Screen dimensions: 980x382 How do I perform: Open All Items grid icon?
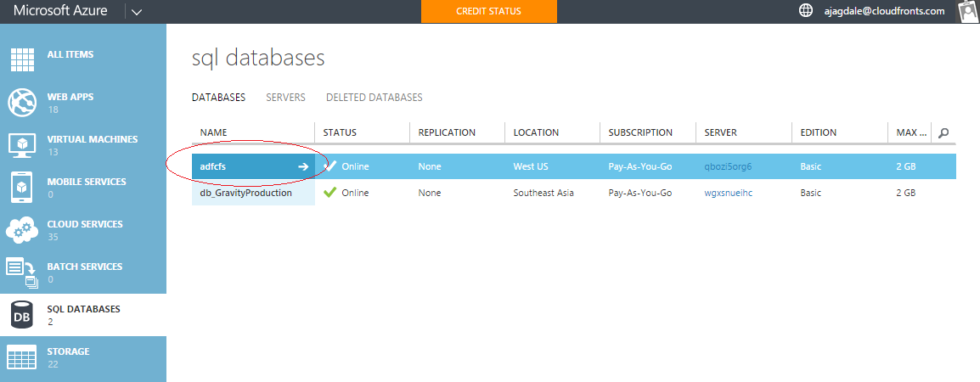point(22,59)
